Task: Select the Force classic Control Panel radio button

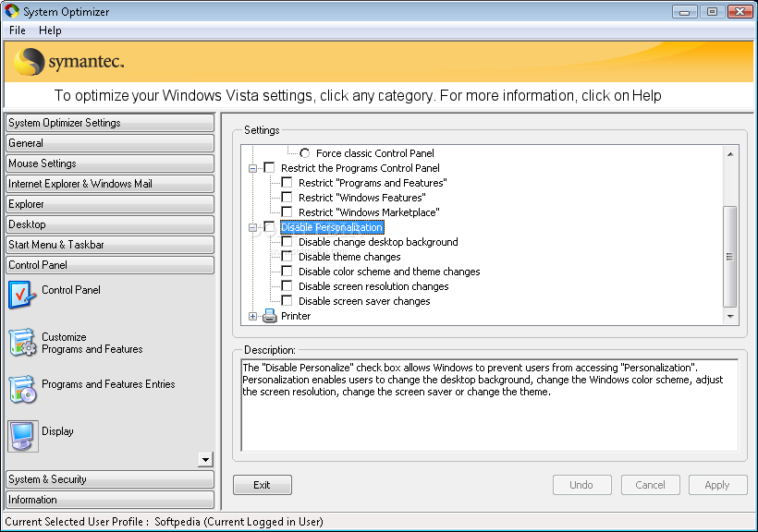Action: 304,153
